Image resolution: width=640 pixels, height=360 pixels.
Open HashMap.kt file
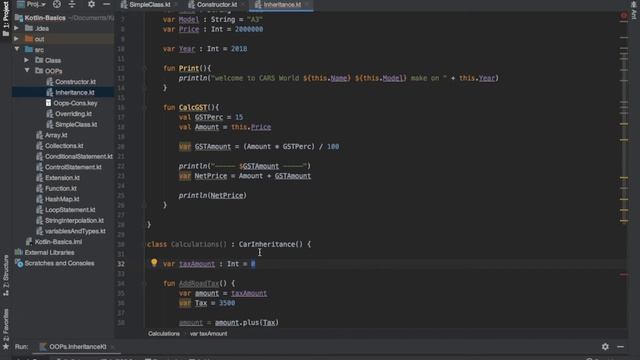coord(62,199)
